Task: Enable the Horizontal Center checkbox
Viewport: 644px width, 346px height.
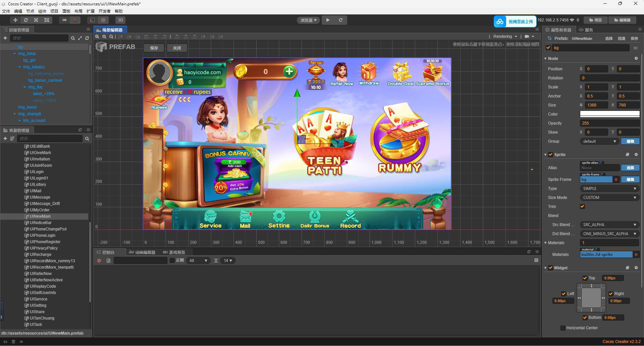Action: (x=563, y=328)
